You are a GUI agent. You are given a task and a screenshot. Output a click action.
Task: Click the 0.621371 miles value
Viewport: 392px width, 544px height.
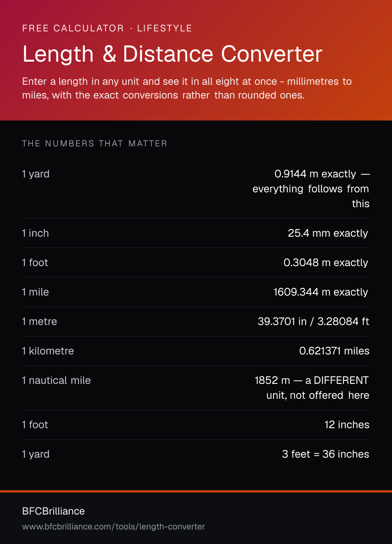[x=334, y=351]
